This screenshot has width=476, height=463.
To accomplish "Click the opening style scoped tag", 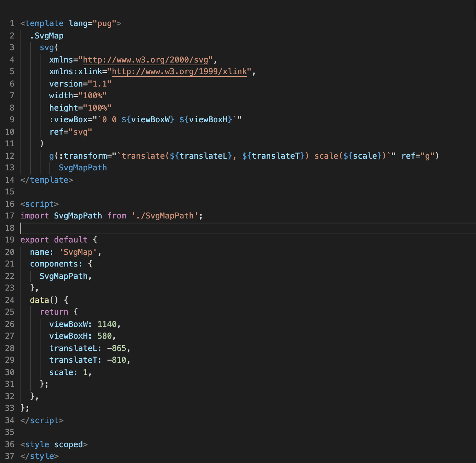I will coord(54,444).
